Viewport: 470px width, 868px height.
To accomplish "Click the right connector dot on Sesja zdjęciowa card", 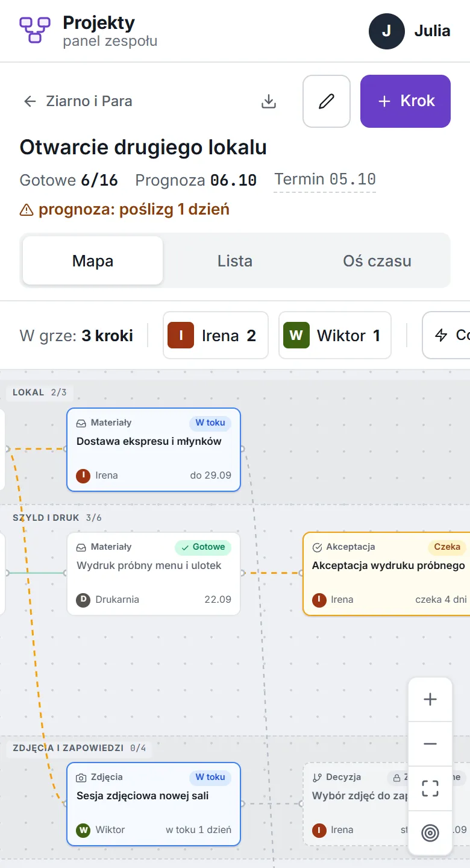I will (x=242, y=803).
